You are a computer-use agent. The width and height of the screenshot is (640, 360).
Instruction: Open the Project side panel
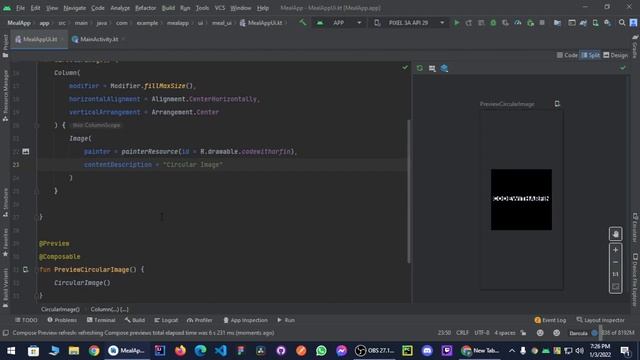pos(5,46)
